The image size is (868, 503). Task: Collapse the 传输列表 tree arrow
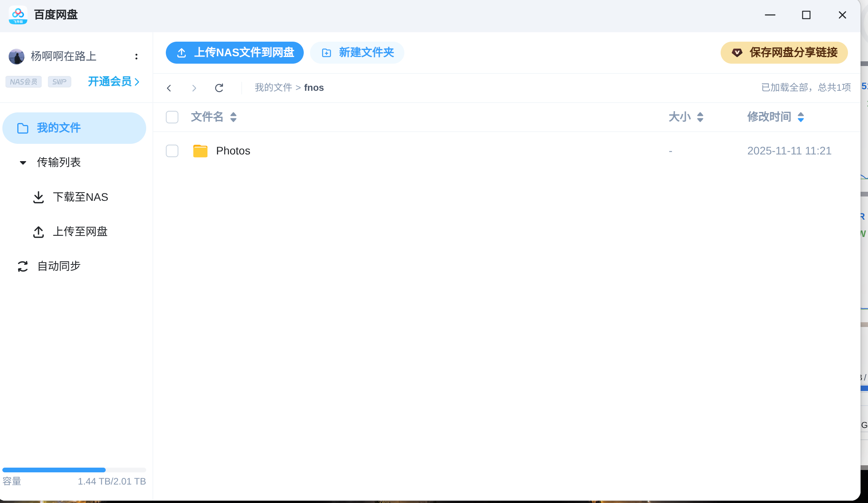point(23,163)
